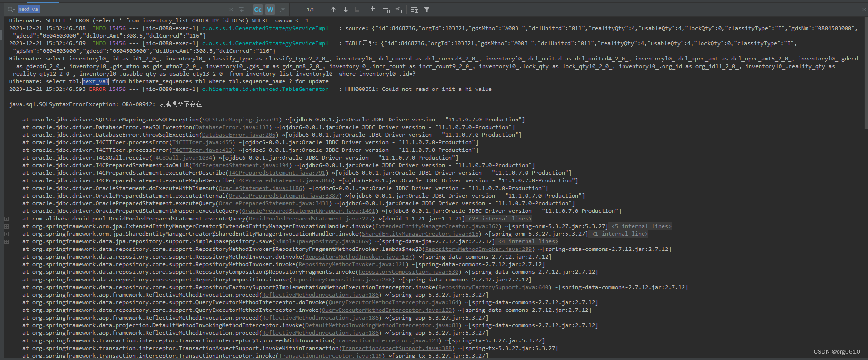Toggle Regex (.*) search option
The height and width of the screenshot is (360, 868).
point(283,10)
